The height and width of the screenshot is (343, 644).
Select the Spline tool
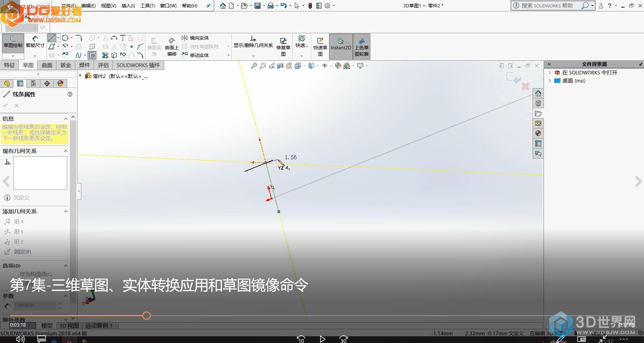(x=79, y=55)
